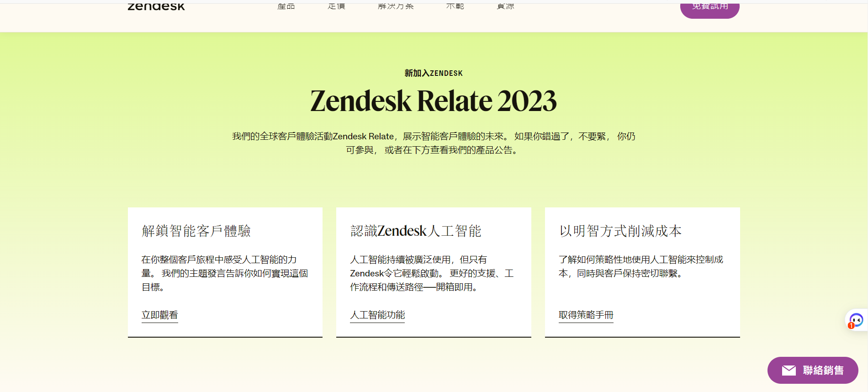Follow the 人工智能功能 link
868x392 pixels.
(x=377, y=315)
